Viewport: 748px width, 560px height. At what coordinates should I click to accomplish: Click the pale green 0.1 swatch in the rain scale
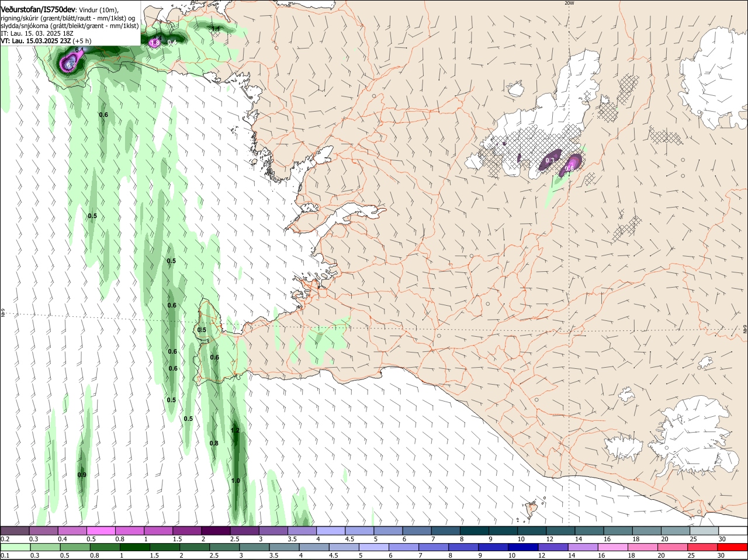[x=15, y=547]
